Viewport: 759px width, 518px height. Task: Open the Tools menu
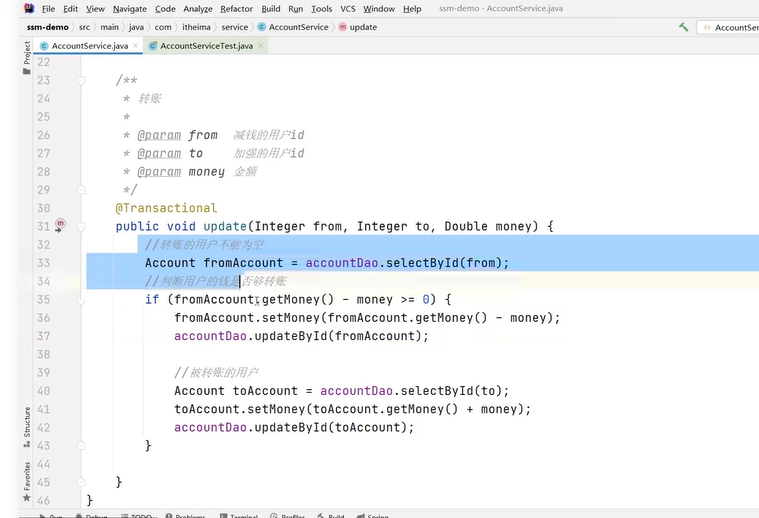pos(321,9)
